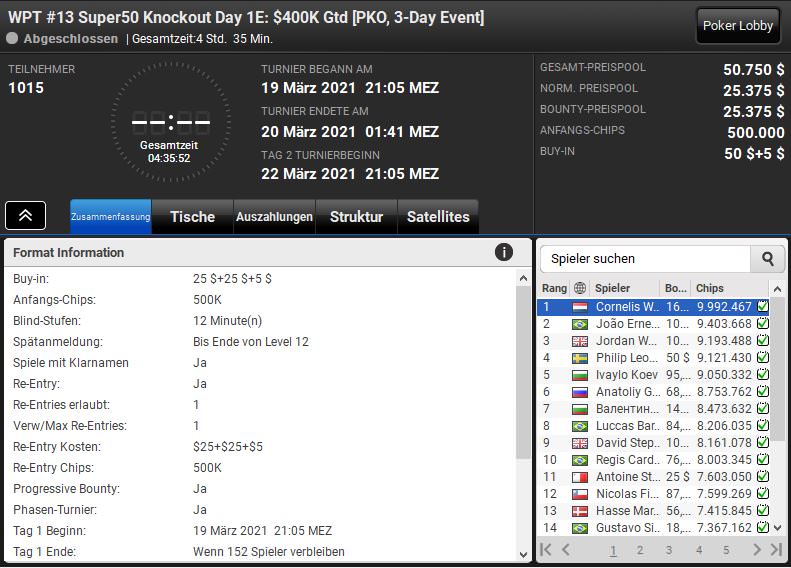Toggle checkbox in Nicolas Fi... row
The width and height of the screenshot is (791, 568).
(763, 493)
